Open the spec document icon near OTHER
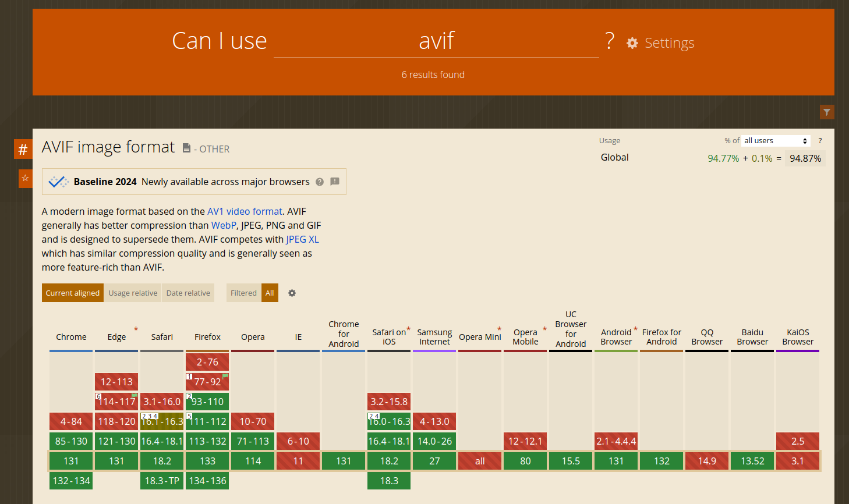Screen dimensions: 849x504 point(186,148)
